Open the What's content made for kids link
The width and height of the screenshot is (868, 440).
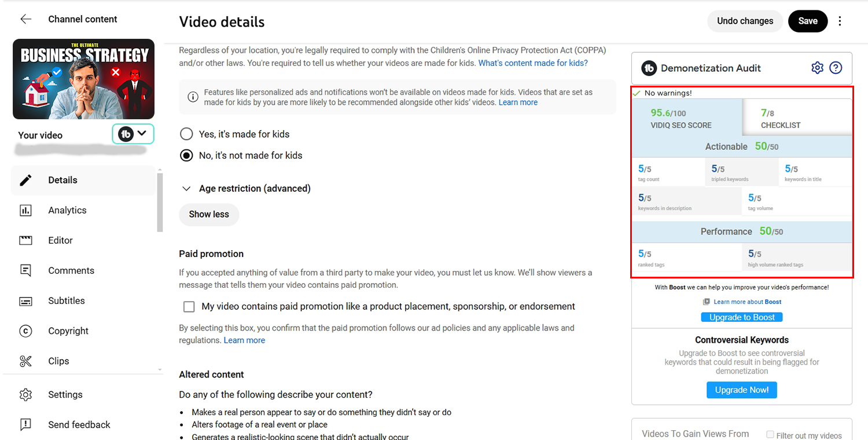[533, 63]
